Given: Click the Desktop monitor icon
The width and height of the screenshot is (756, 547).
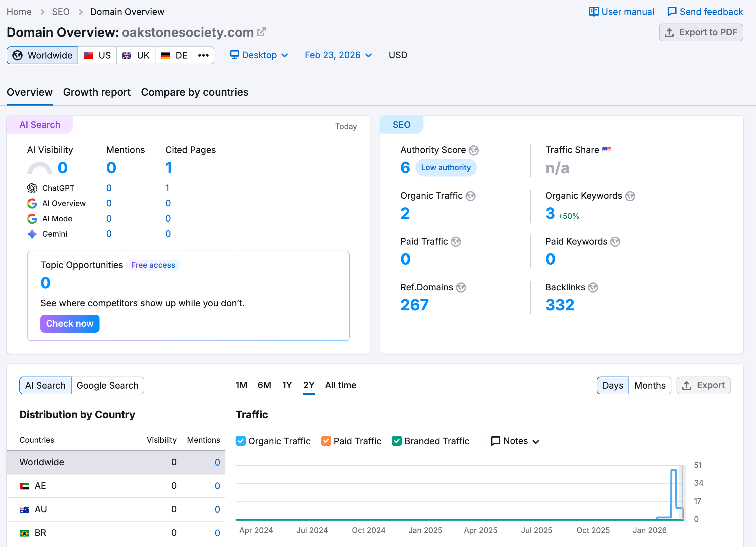Looking at the screenshot, I should 235,55.
